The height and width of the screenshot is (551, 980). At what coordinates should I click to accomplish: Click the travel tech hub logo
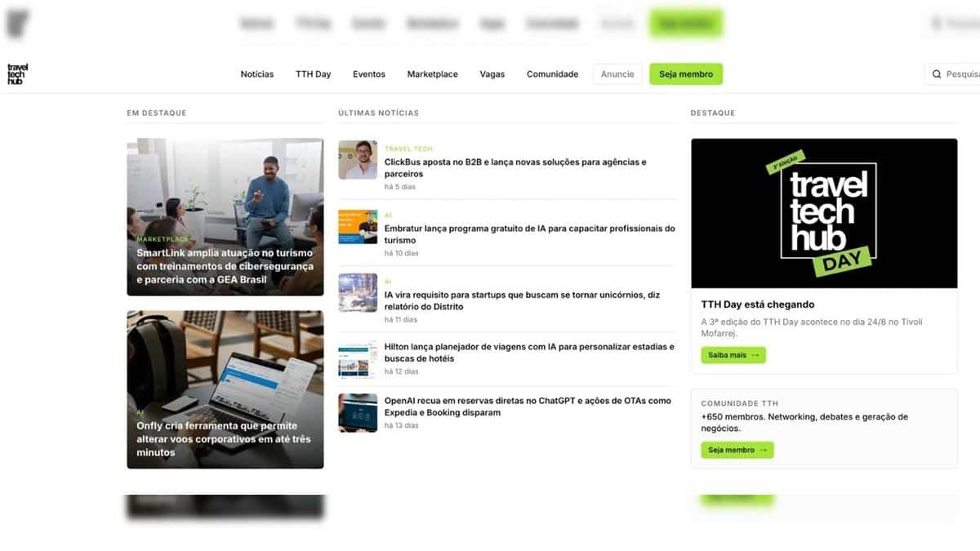[16, 74]
